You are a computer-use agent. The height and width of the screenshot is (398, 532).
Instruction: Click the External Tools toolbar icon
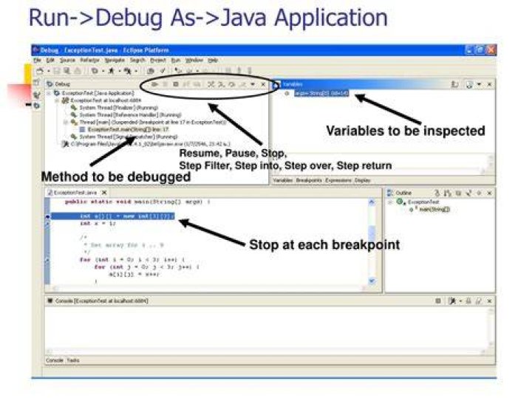[x=128, y=71]
